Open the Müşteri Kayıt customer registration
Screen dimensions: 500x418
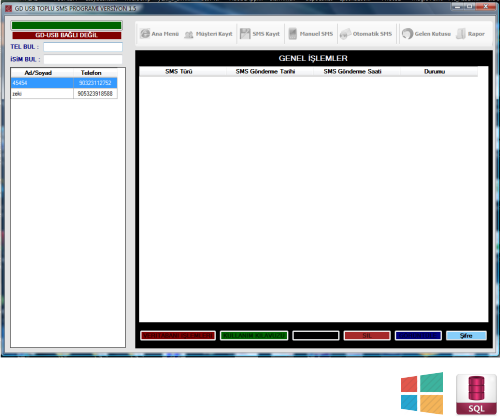point(208,34)
